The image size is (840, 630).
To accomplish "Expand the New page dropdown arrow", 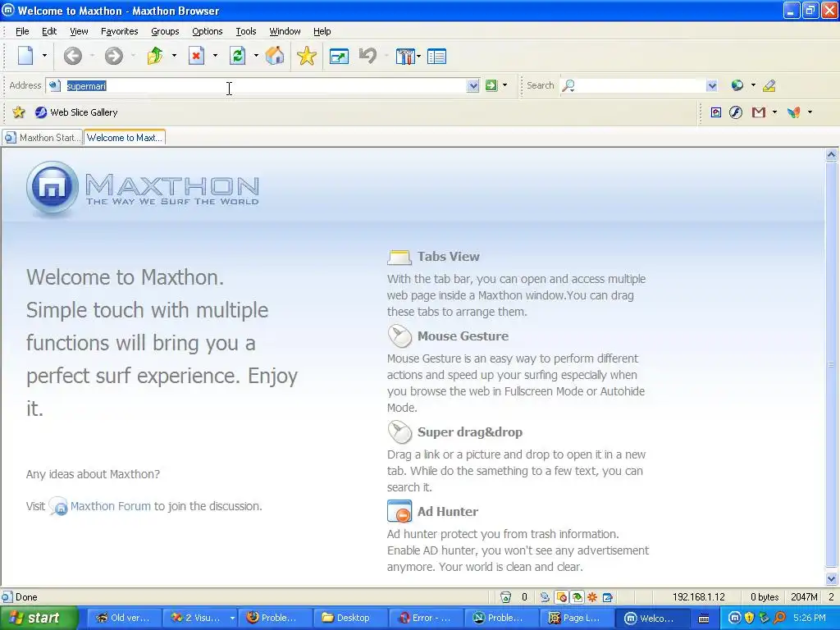I will [x=44, y=56].
